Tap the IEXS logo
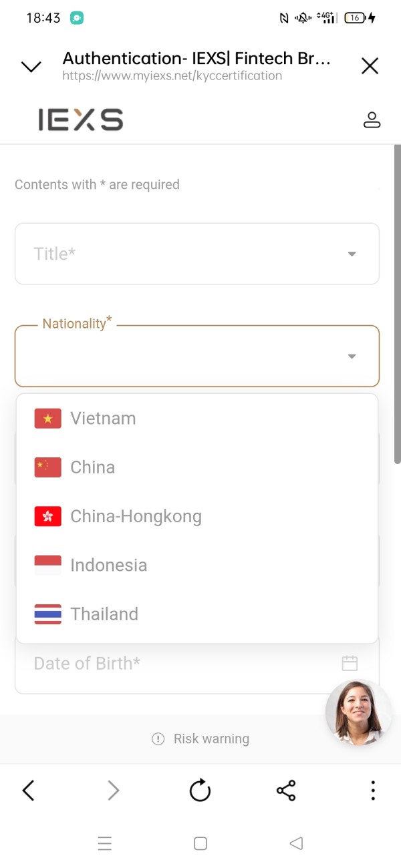401x868 pixels. click(81, 120)
